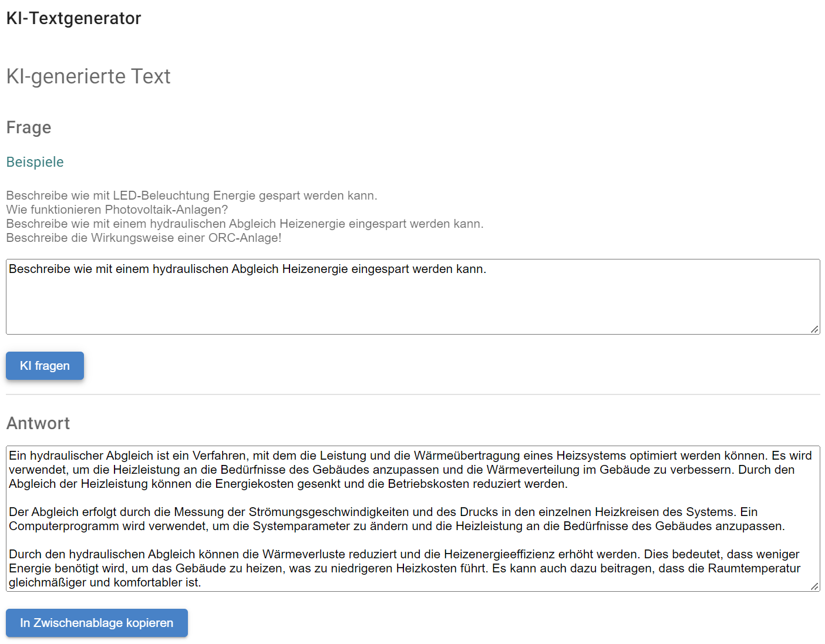
Task: Open the Beispiele link
Action: point(35,162)
